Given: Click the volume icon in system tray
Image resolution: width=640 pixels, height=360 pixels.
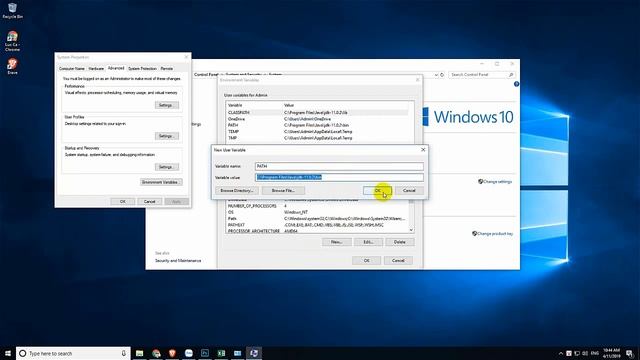Looking at the screenshot, I should tap(585, 353).
